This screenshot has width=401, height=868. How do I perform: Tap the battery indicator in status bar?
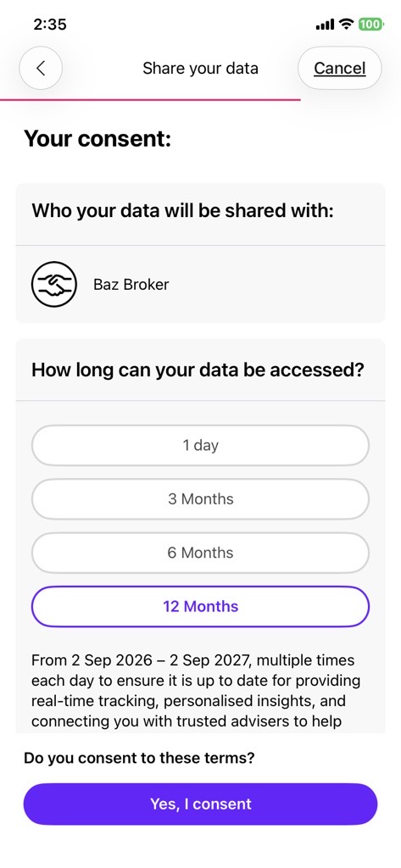pyautogui.click(x=370, y=24)
